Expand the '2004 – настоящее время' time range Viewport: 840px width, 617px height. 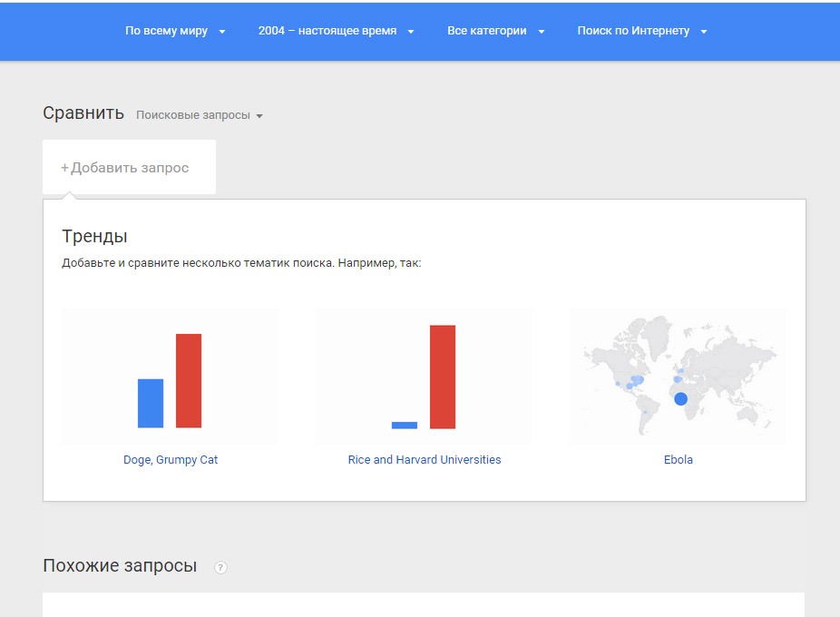[336, 31]
